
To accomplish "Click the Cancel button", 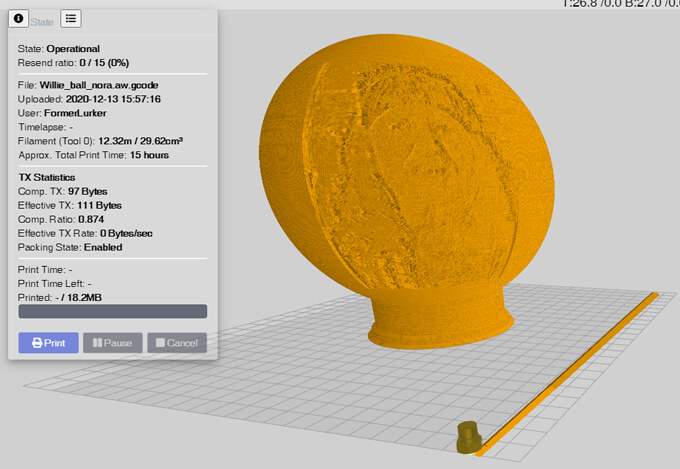I will coord(177,343).
